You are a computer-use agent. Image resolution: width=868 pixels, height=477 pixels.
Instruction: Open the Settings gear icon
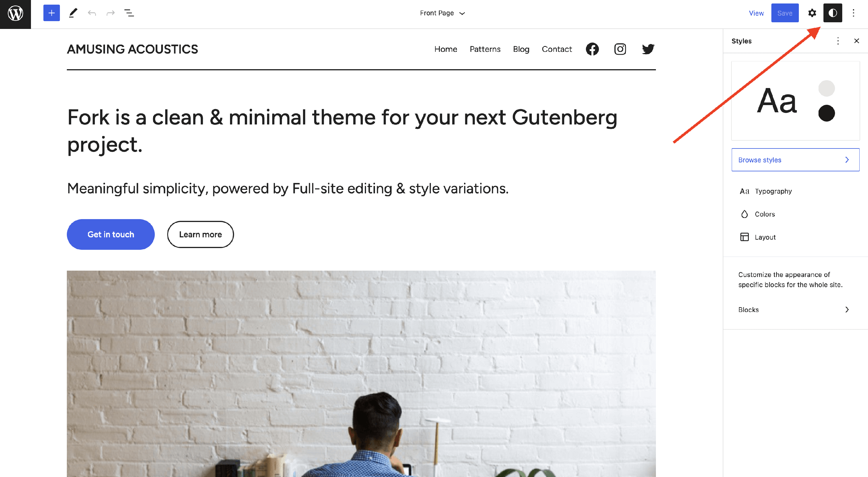(x=812, y=13)
